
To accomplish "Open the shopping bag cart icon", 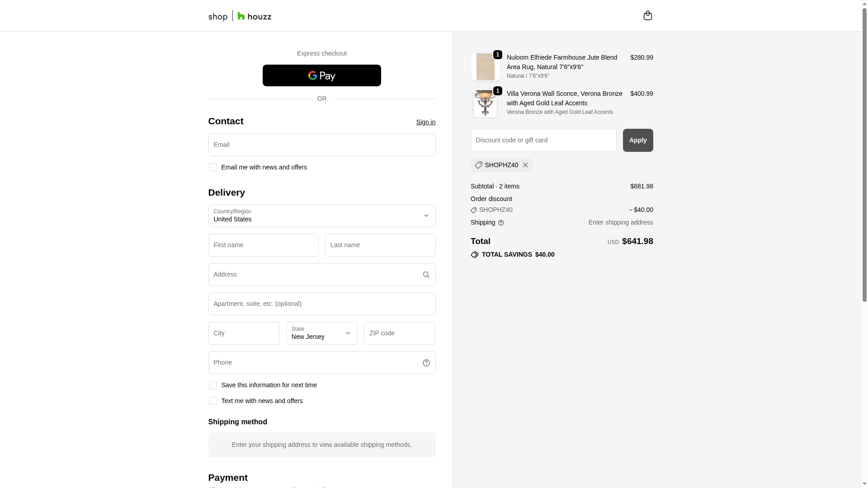I will (x=647, y=16).
